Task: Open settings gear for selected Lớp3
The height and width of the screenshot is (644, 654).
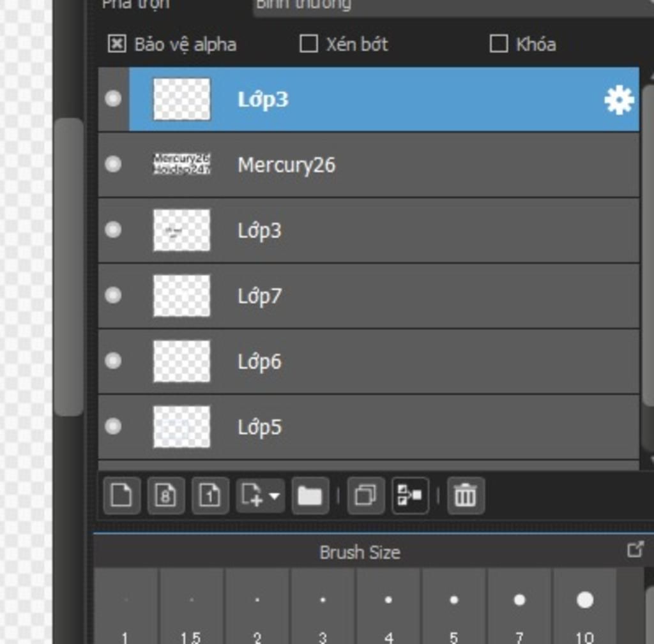Action: 619,100
